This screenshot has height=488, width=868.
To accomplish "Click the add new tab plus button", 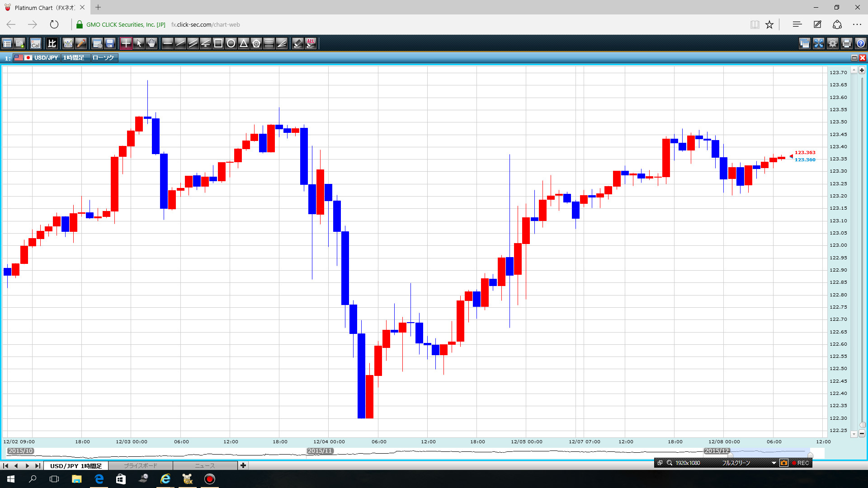I will [243, 465].
